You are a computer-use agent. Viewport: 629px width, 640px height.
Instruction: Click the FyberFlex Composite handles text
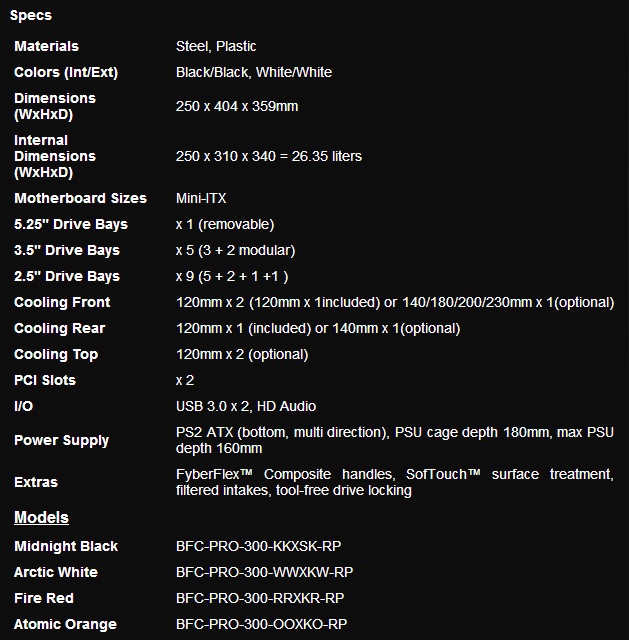click(285, 474)
